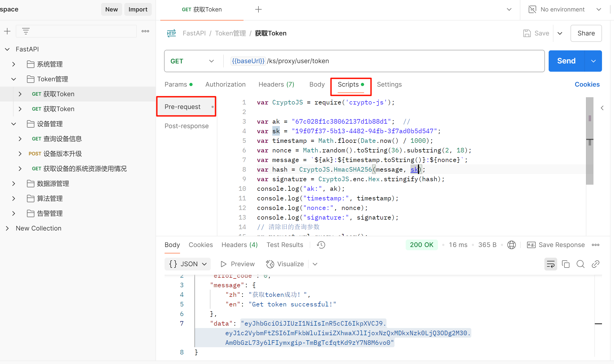Change the GET method dropdown
This screenshot has height=364, width=614.
[192, 61]
